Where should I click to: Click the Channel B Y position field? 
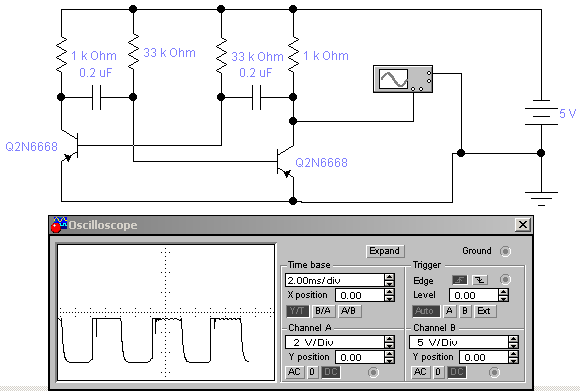click(x=484, y=357)
